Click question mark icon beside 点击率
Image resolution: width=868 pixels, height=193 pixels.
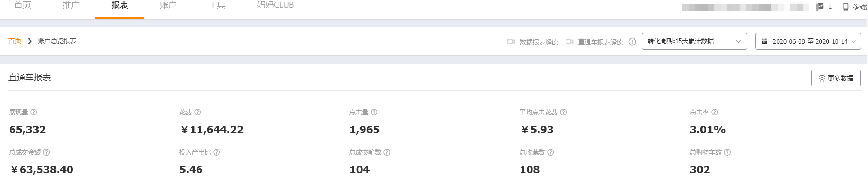(715, 112)
